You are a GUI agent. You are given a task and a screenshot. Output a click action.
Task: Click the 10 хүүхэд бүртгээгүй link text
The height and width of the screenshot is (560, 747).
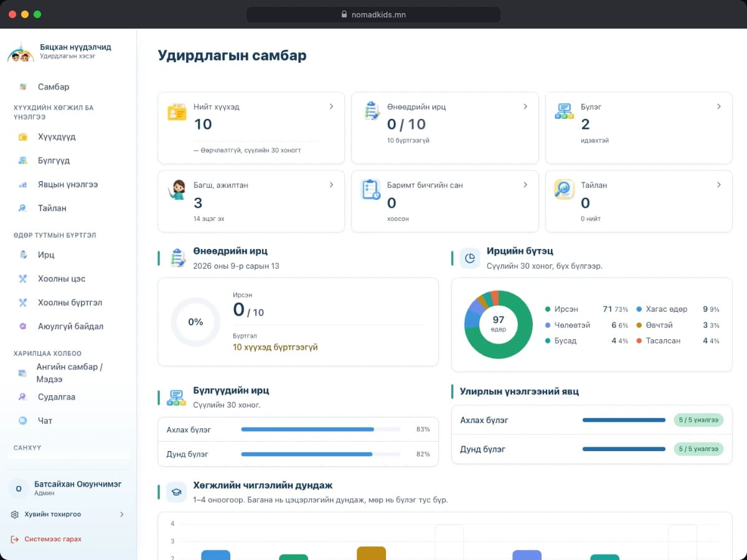275,347
